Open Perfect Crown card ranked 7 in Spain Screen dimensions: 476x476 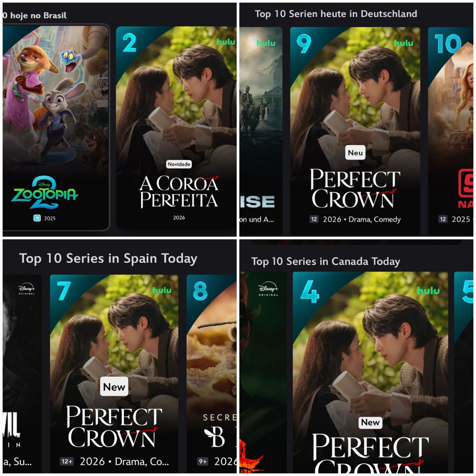(x=114, y=374)
